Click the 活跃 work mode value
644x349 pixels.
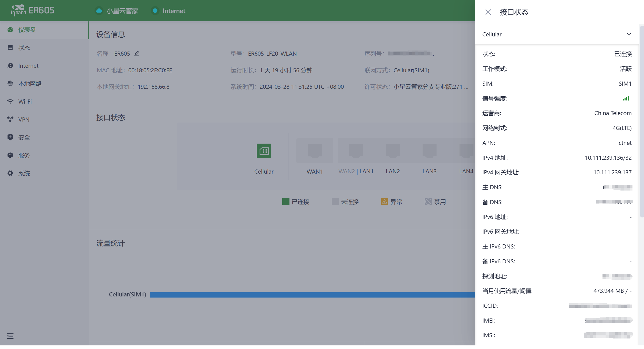[626, 69]
